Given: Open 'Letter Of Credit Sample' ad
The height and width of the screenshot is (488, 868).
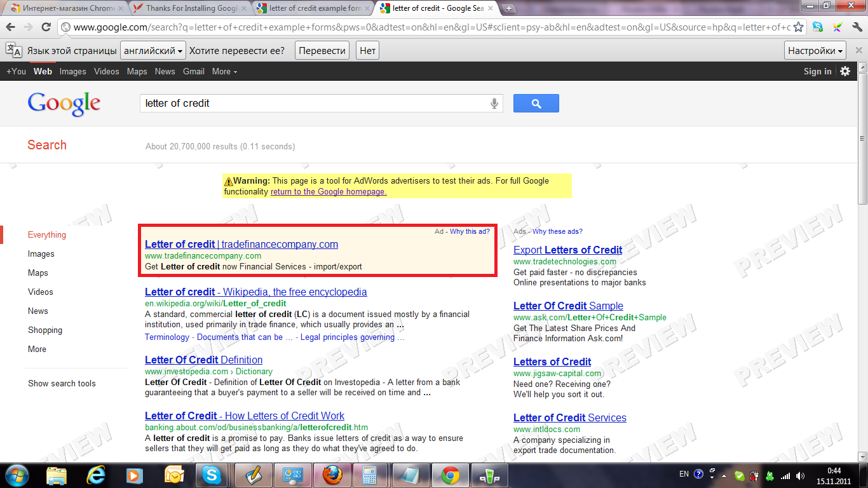Looking at the screenshot, I should pyautogui.click(x=568, y=306).
